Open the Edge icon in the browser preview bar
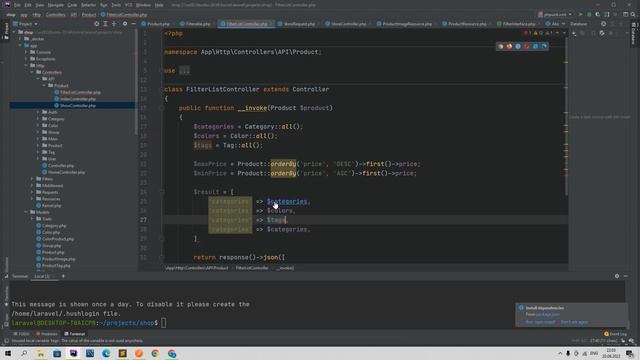The height and width of the screenshot is (360, 640). coord(544,46)
